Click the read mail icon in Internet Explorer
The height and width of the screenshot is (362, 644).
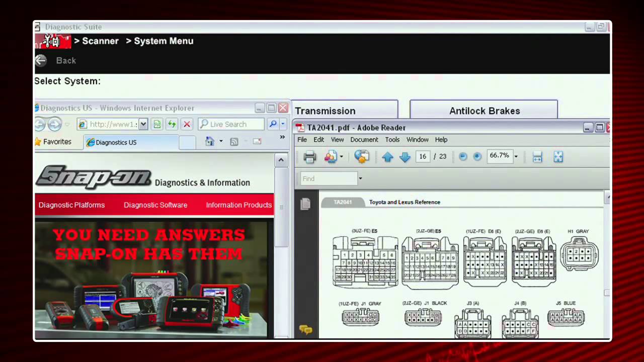[x=257, y=142]
